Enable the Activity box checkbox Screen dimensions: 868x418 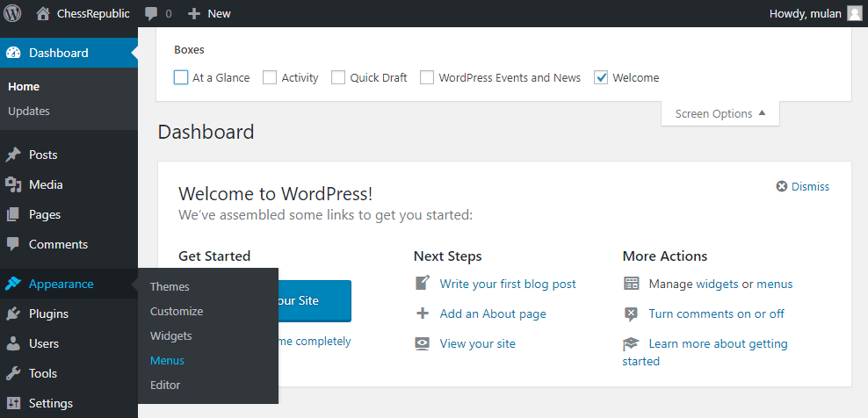click(270, 77)
